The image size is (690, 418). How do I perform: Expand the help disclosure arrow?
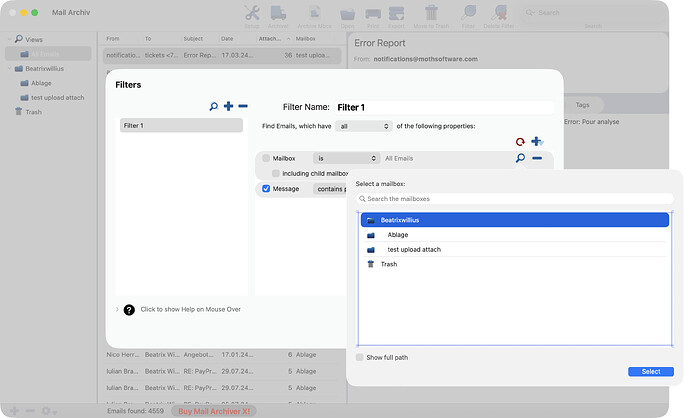click(117, 309)
